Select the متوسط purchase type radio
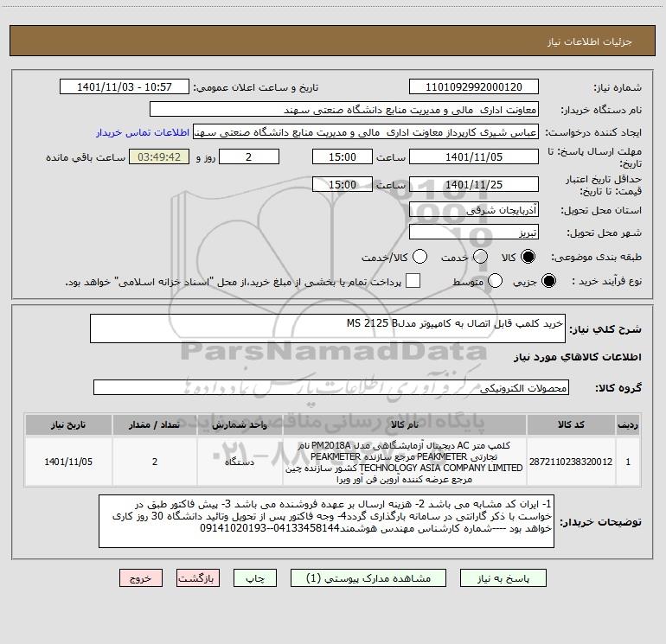This screenshot has width=666, height=644. point(495,281)
